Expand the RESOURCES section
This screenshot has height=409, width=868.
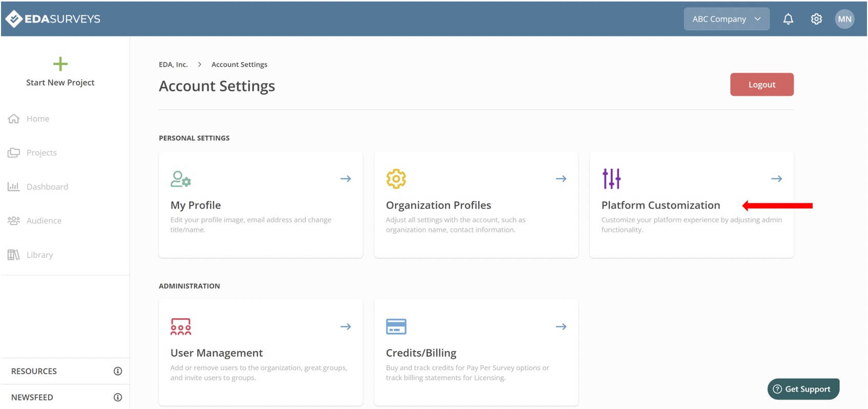pyautogui.click(x=65, y=371)
